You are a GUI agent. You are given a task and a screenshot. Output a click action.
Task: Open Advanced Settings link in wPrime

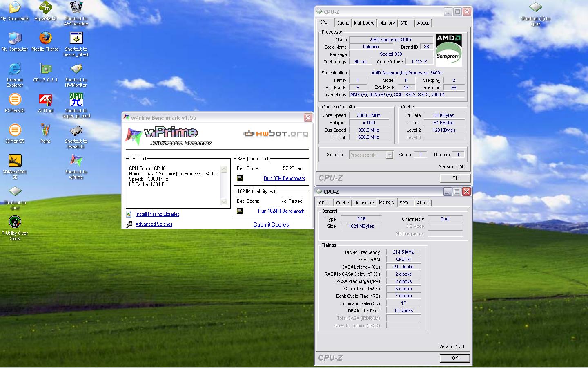click(x=154, y=224)
